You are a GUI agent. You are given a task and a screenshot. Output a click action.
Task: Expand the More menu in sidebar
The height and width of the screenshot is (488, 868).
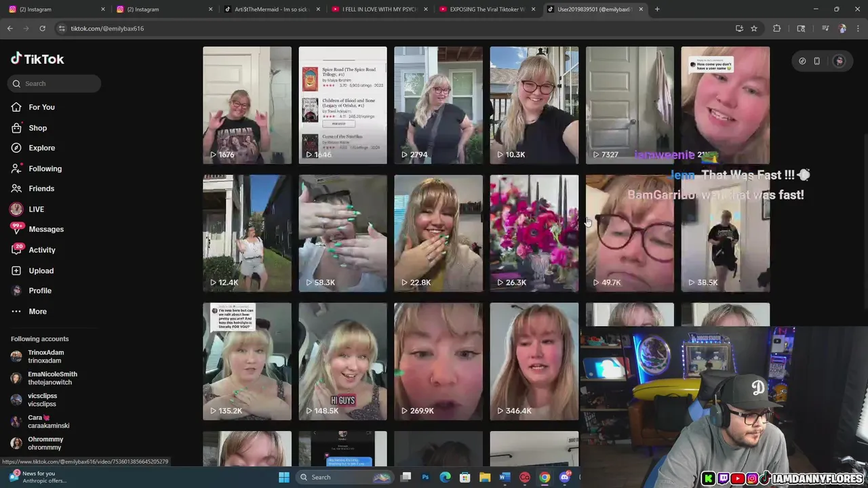(x=28, y=312)
